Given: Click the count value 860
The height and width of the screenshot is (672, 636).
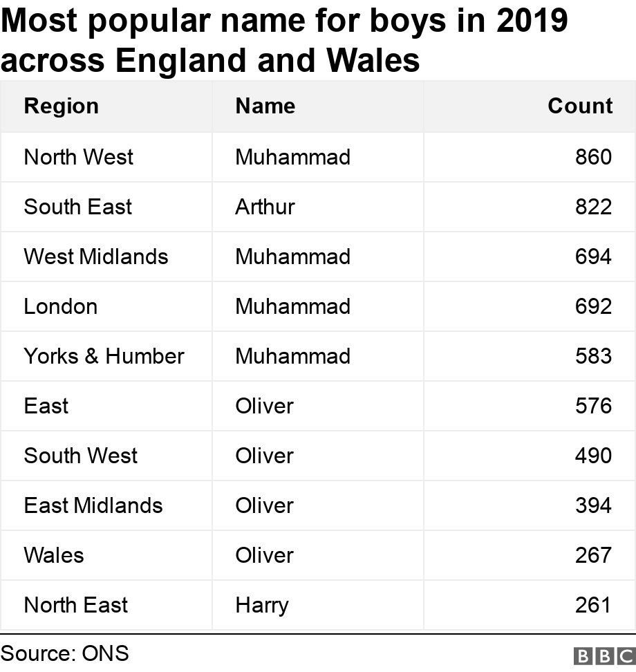Looking at the screenshot, I should point(593,157).
